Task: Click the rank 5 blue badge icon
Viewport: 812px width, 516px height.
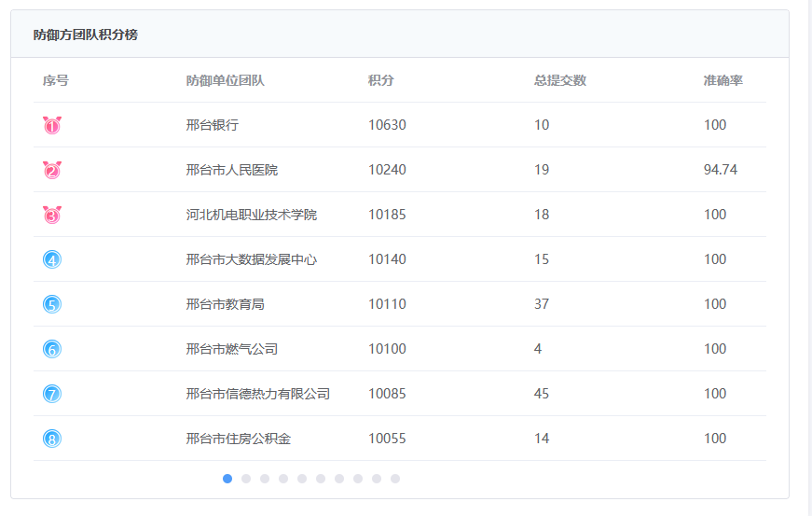Action: pyautogui.click(x=52, y=304)
